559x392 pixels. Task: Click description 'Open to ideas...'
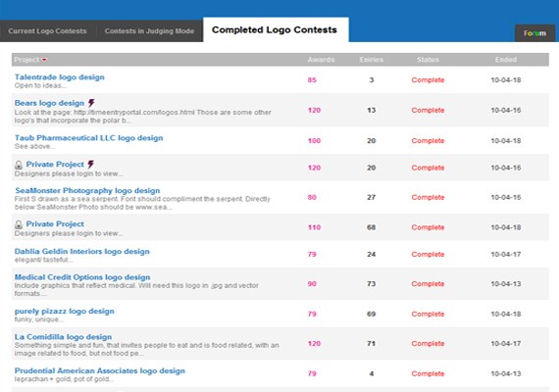[x=40, y=85]
